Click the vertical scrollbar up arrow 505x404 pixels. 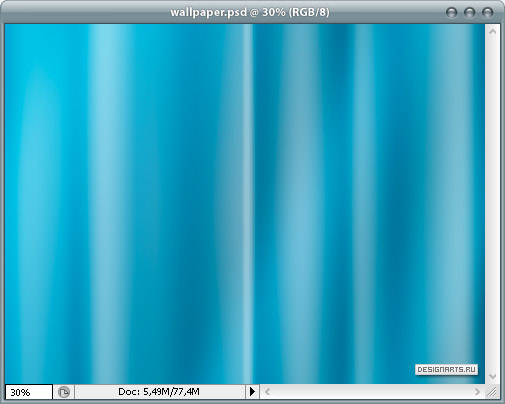493,32
